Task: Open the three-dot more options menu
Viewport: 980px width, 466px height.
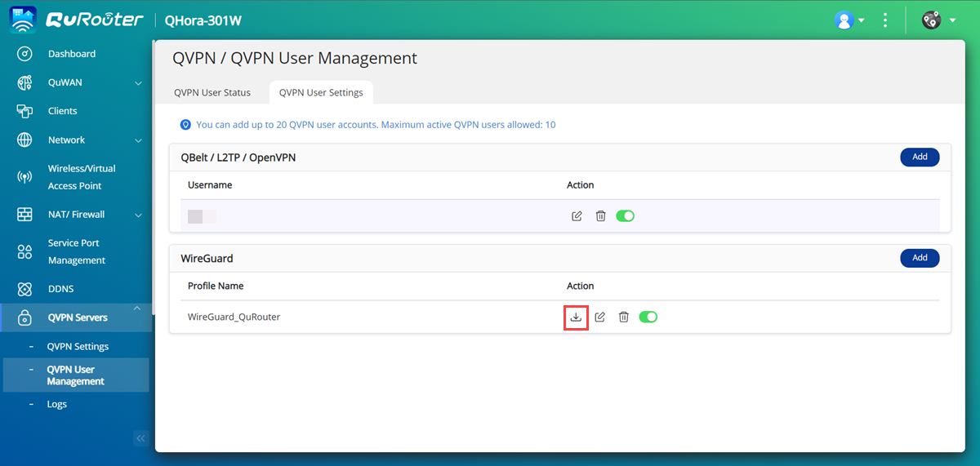Action: (x=885, y=20)
